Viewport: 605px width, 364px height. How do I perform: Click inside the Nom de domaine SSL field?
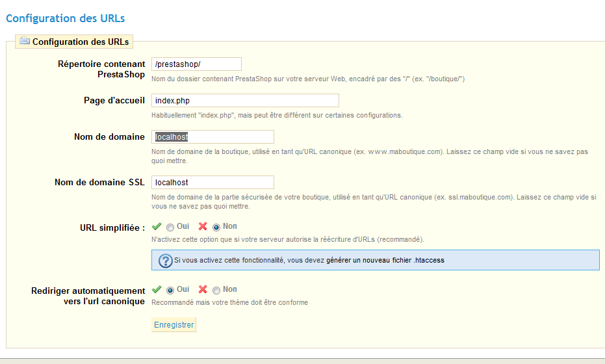click(212, 182)
